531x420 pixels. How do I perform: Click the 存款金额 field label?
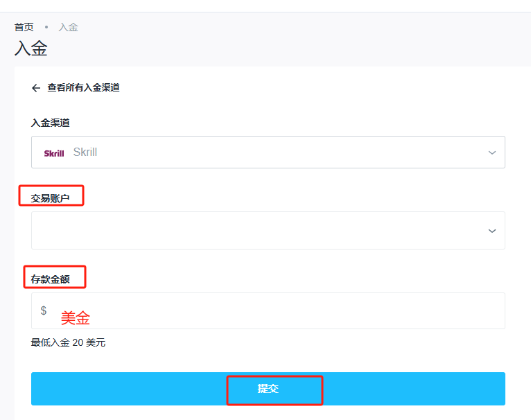tap(51, 279)
